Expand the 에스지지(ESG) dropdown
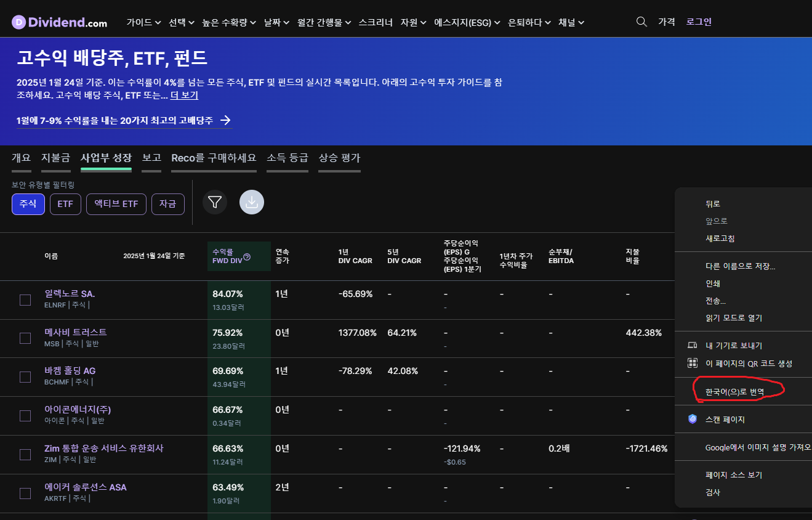The image size is (812, 520). (467, 22)
